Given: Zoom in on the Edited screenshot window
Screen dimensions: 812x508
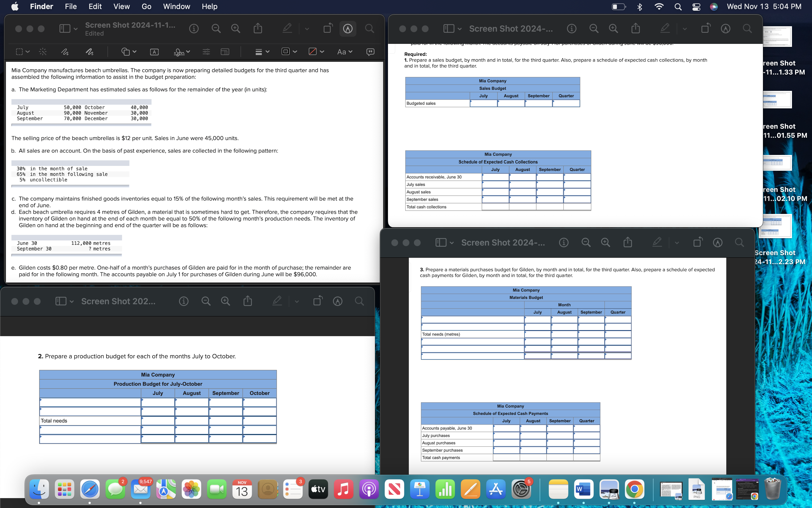Looking at the screenshot, I should pos(235,29).
